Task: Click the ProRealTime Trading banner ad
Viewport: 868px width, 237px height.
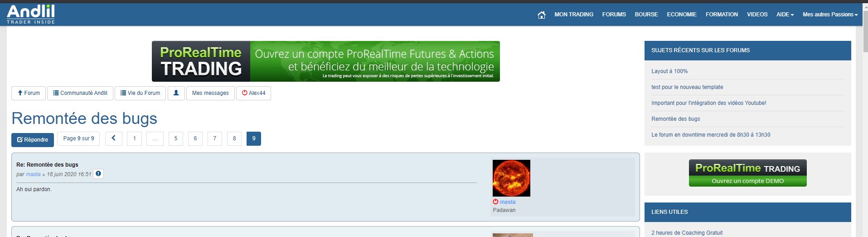Action: [325, 61]
